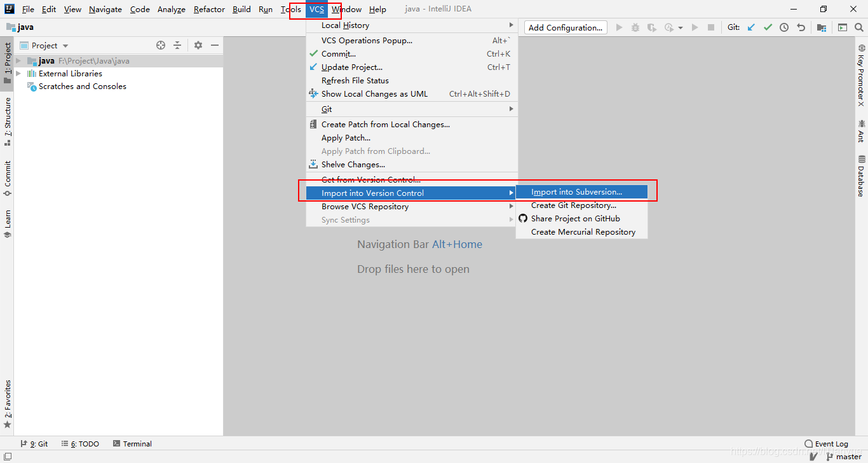Open the Terminal tool window tab

(132, 444)
